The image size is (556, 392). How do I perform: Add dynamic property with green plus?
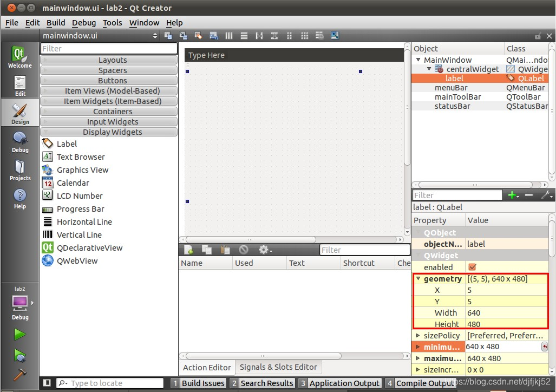pos(513,195)
